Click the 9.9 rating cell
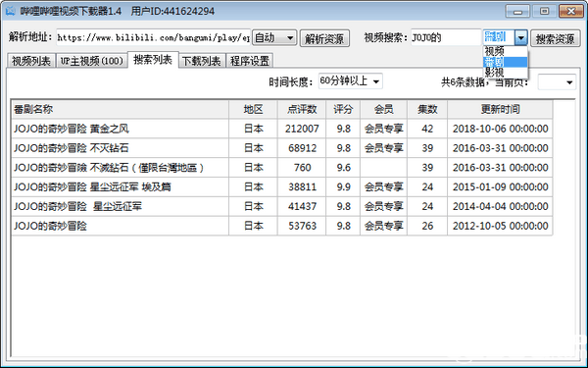This screenshot has height=368, width=588. (x=343, y=187)
